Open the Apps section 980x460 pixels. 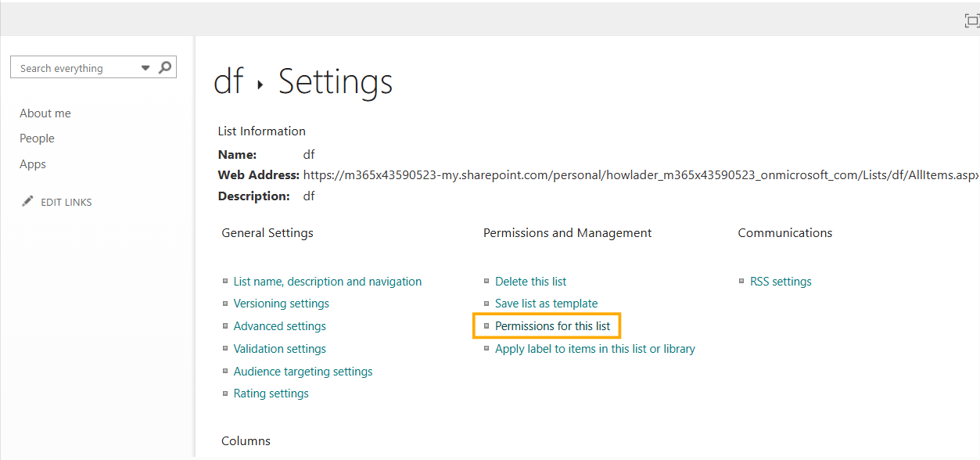[32, 164]
